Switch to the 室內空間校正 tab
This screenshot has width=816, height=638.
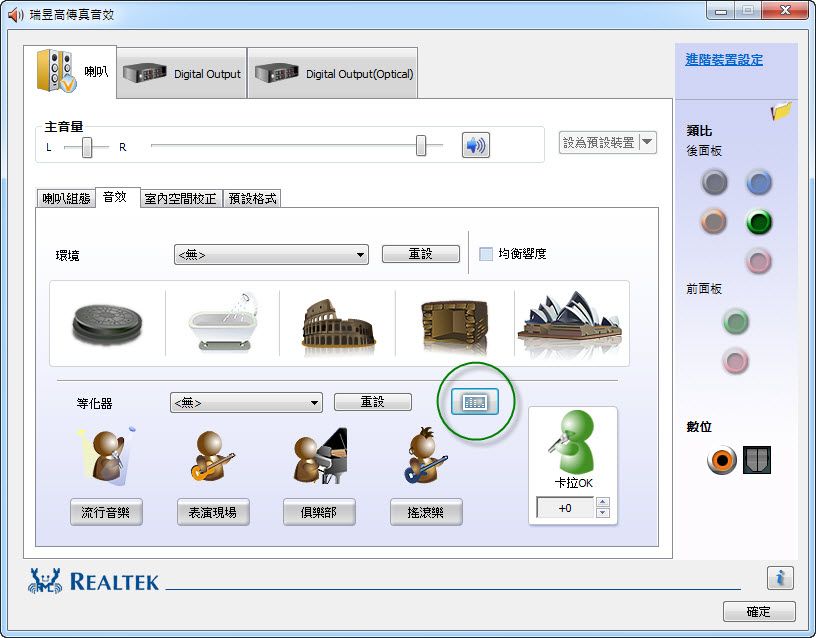pyautogui.click(x=180, y=198)
